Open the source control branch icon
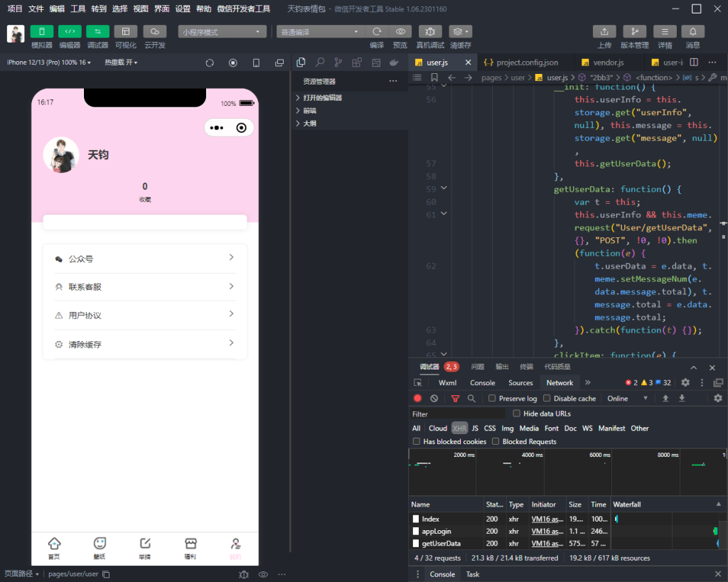The image size is (728, 582). point(338,63)
